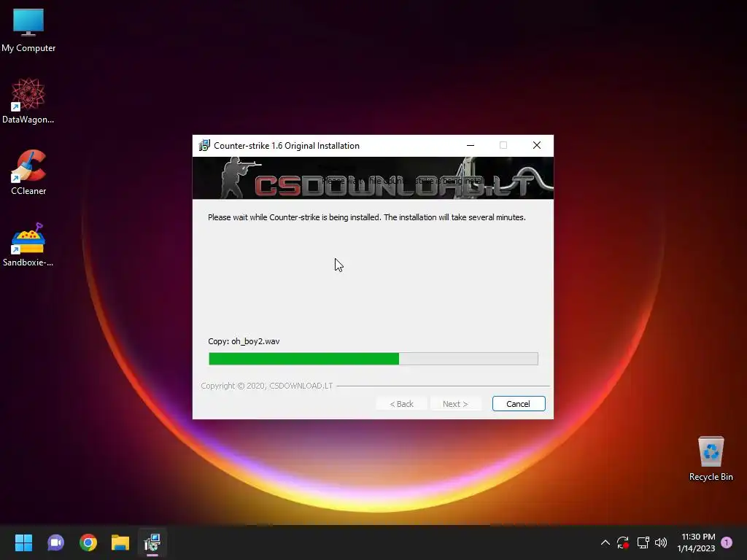
Task: Click the 'Please wait while Counter-strike' message
Action: (367, 217)
